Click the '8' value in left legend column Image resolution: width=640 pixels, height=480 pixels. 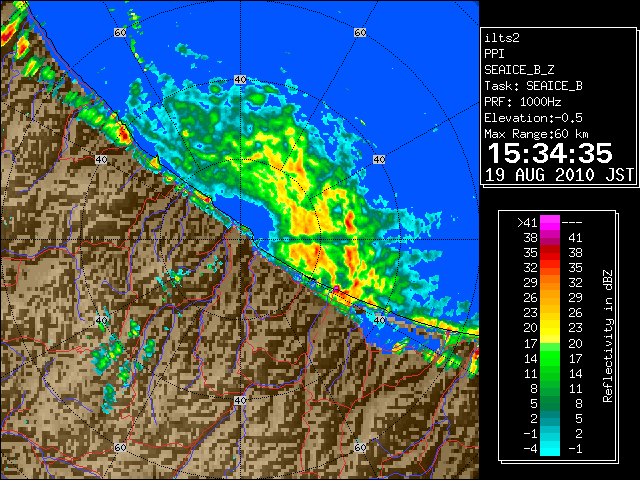534,389
